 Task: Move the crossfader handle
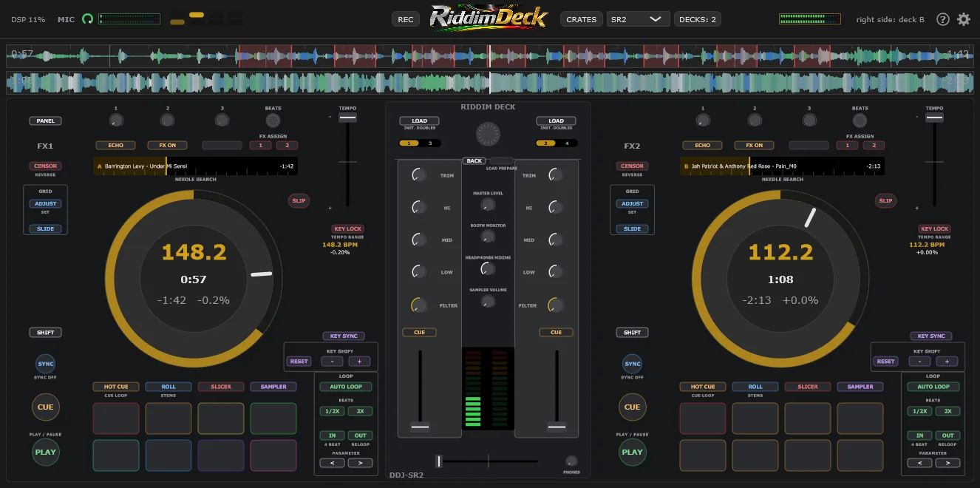[439, 461]
